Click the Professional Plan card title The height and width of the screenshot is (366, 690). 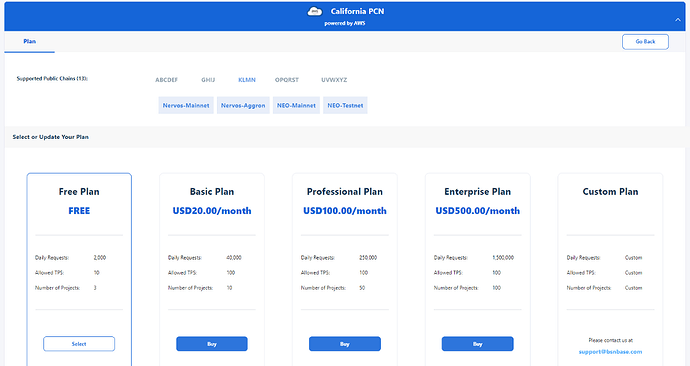[345, 192]
